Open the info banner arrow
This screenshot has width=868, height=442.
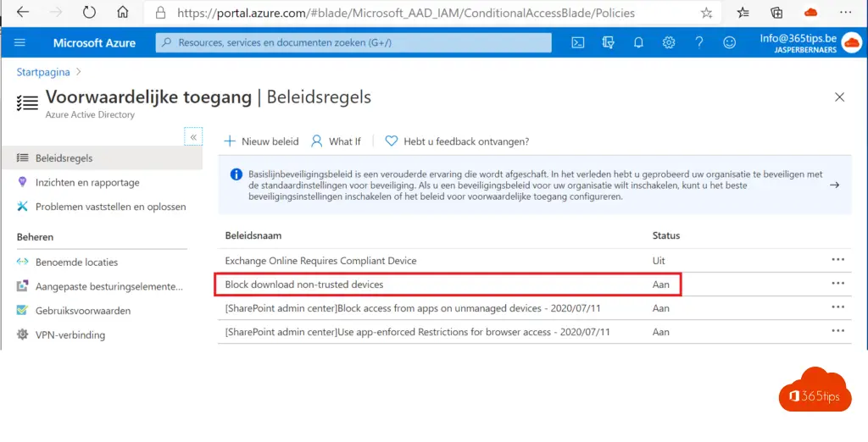pyautogui.click(x=834, y=185)
